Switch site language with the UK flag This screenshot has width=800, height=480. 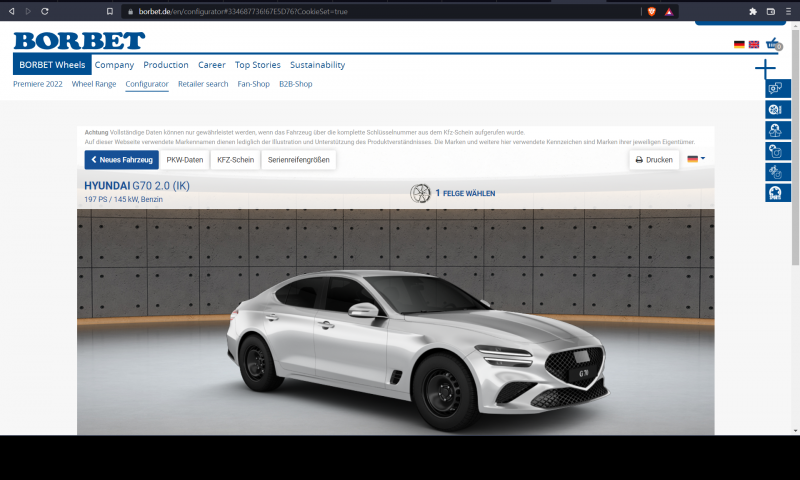pyautogui.click(x=754, y=44)
